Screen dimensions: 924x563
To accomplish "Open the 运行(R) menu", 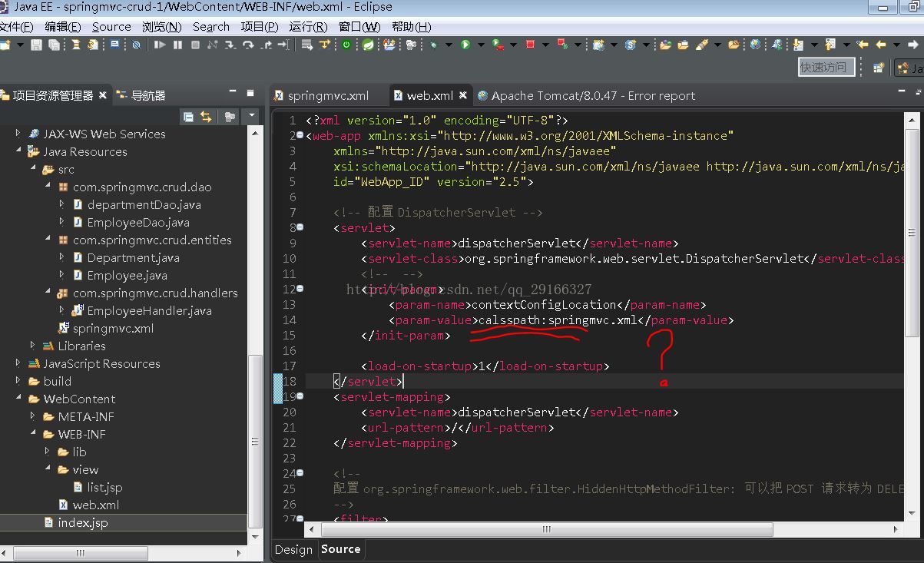I will [x=309, y=26].
